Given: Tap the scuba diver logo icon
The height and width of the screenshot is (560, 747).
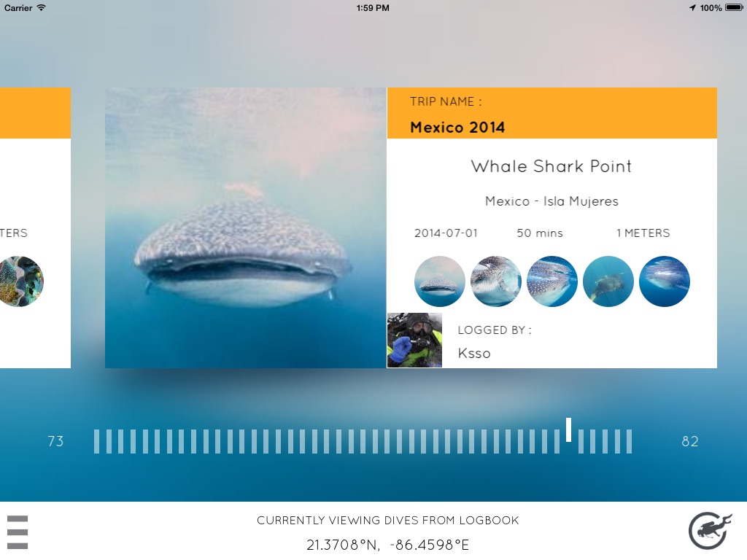Looking at the screenshot, I should (710, 530).
